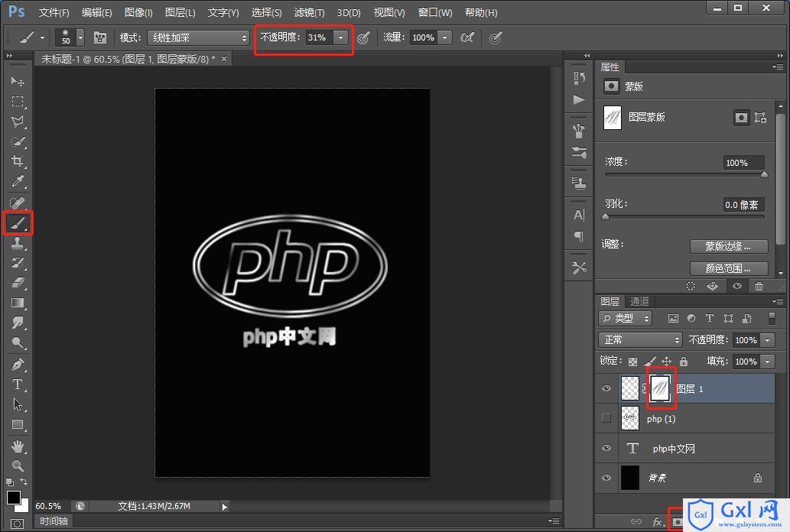Select the Spot Healing Brush tool
The height and width of the screenshot is (532, 790).
18,203
